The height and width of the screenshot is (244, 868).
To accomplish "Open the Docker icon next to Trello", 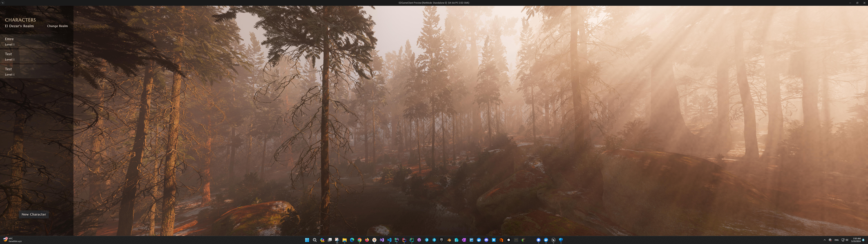I will tap(479, 240).
